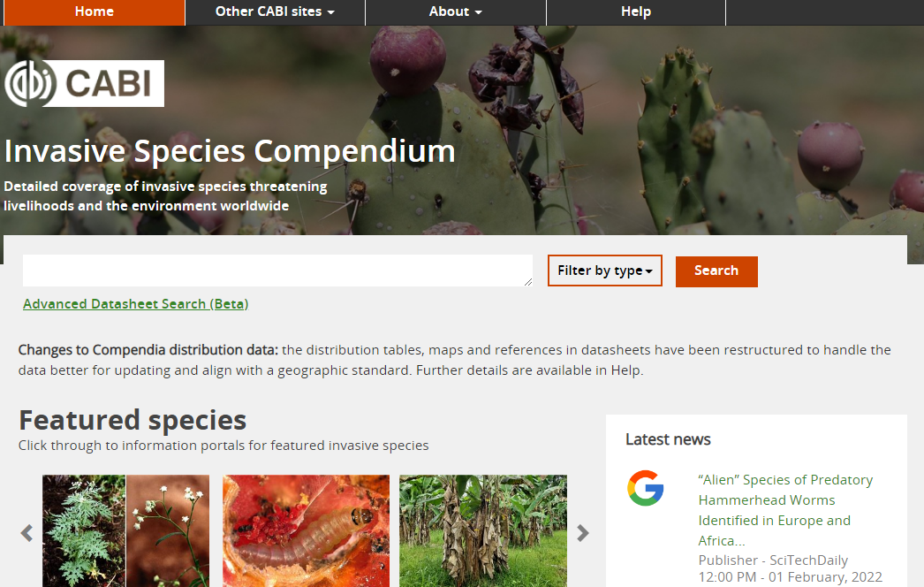Screen dimensions: 924x587
Task: Open the Filter by type dropdown
Action: 604,271
